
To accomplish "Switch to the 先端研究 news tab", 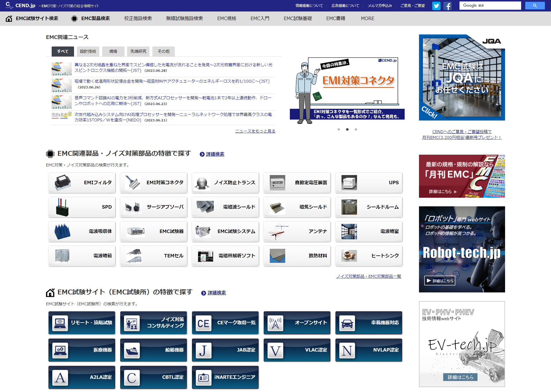I will pyautogui.click(x=138, y=51).
